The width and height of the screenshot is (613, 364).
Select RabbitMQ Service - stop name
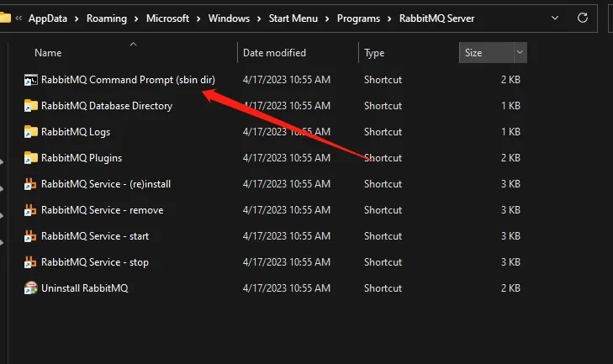(x=95, y=262)
